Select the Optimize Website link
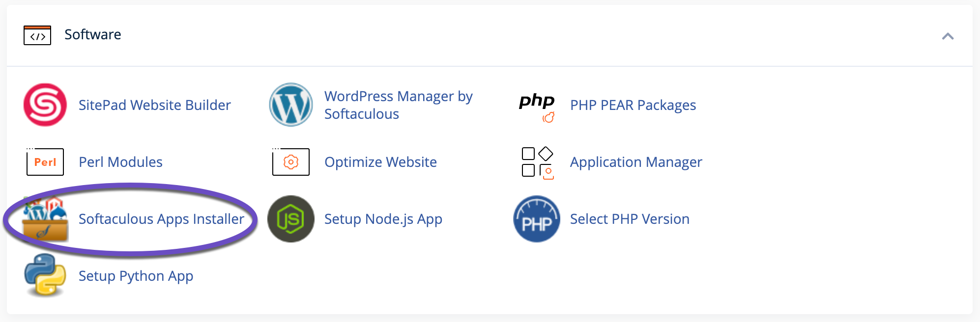Viewport: 980px width, 322px height. pyautogui.click(x=380, y=162)
